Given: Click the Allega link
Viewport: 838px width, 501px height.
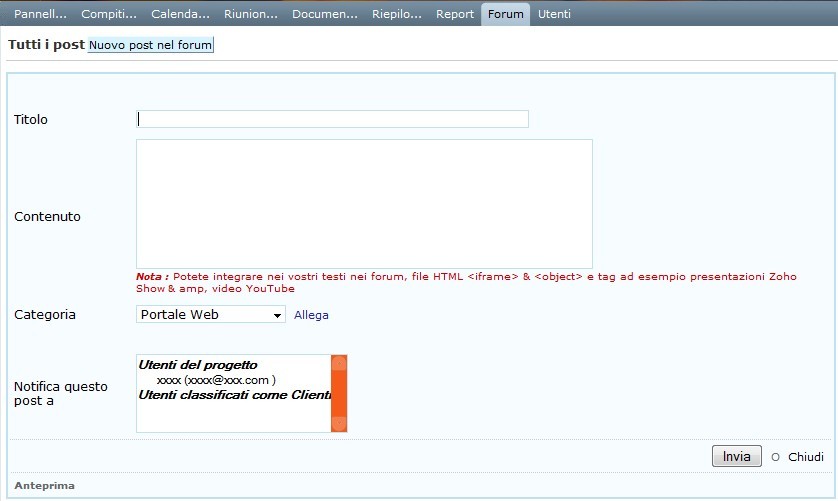Looking at the screenshot, I should coord(311,315).
